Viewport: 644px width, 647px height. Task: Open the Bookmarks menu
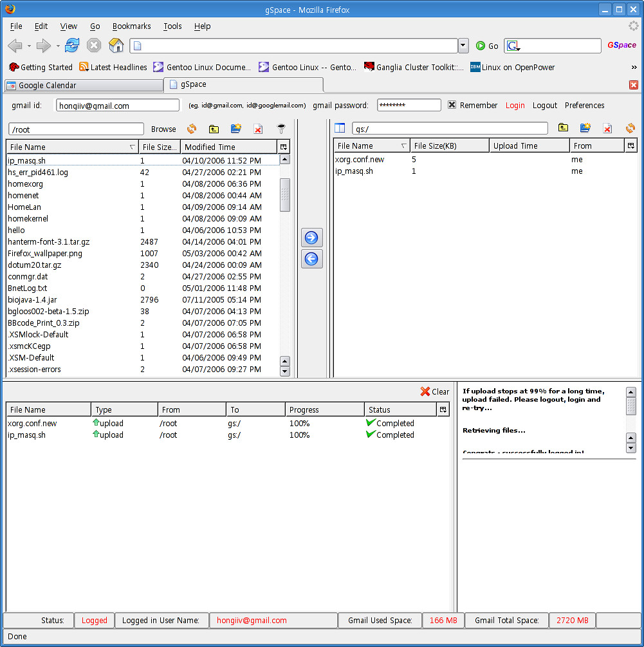(x=131, y=26)
